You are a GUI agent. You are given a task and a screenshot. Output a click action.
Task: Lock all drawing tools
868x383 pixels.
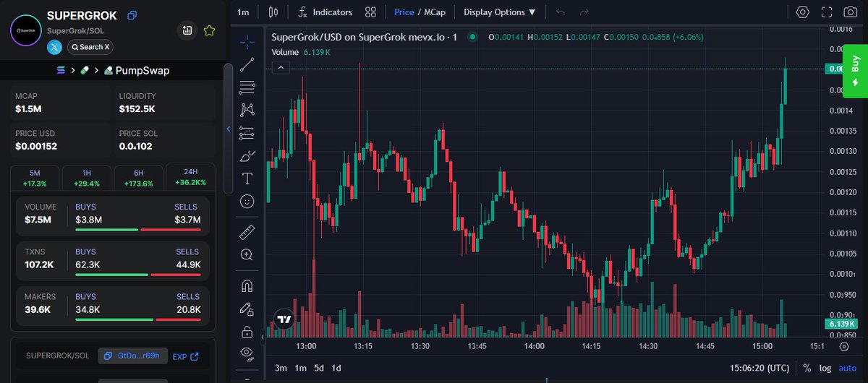(x=247, y=332)
